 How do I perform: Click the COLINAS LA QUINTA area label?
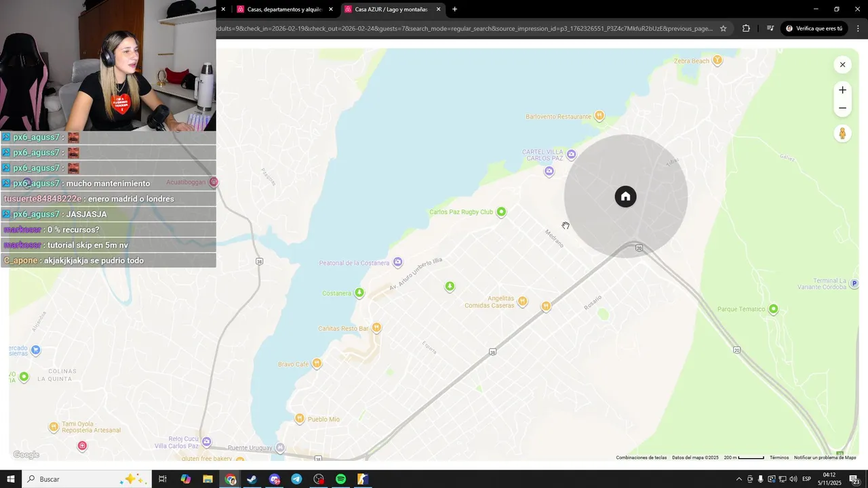click(x=57, y=375)
